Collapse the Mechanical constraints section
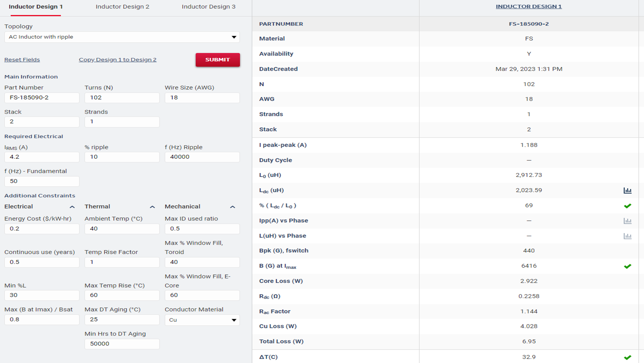The image size is (644, 363). (233, 207)
